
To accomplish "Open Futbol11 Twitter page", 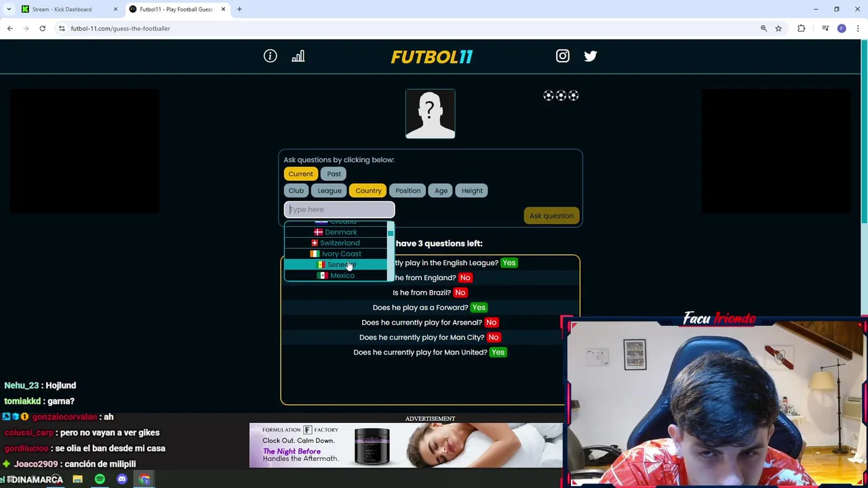I will [591, 56].
